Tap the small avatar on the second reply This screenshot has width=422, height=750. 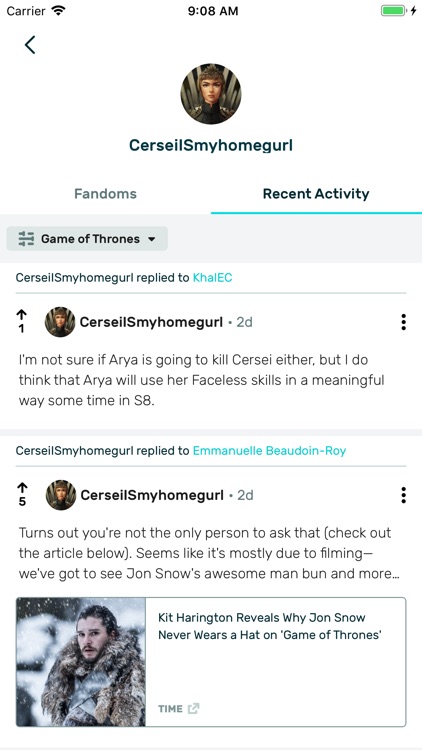[61, 495]
